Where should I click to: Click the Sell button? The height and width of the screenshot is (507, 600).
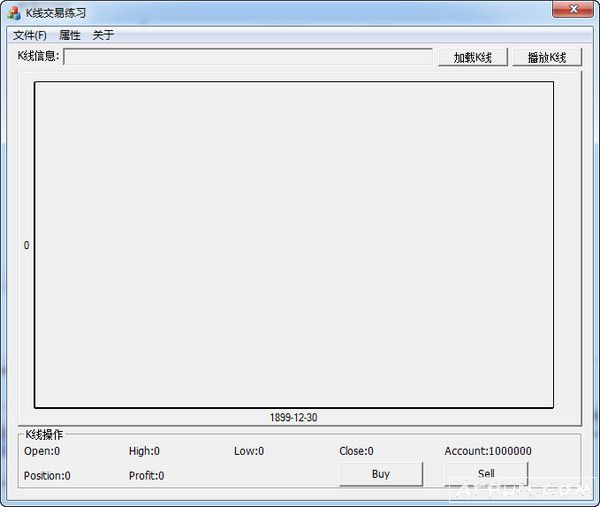pyautogui.click(x=486, y=474)
